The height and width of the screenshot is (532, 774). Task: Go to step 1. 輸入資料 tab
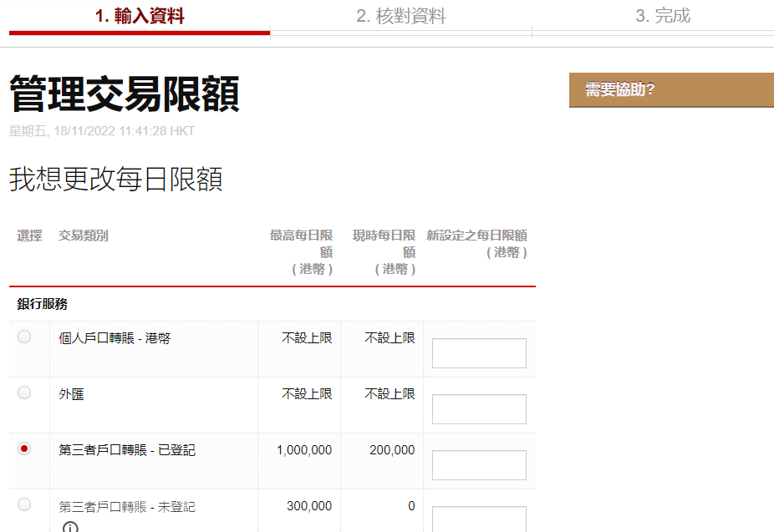[x=140, y=17]
